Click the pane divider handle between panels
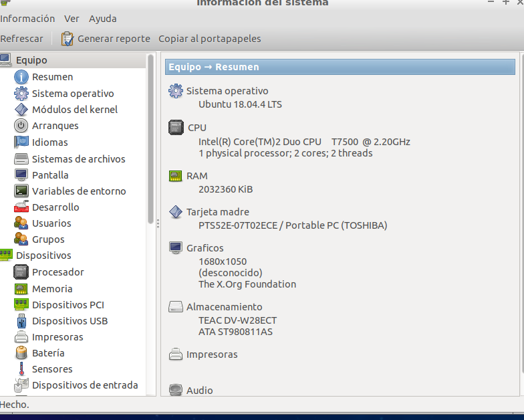Viewport: 524px width, 420px height. pos(158,223)
